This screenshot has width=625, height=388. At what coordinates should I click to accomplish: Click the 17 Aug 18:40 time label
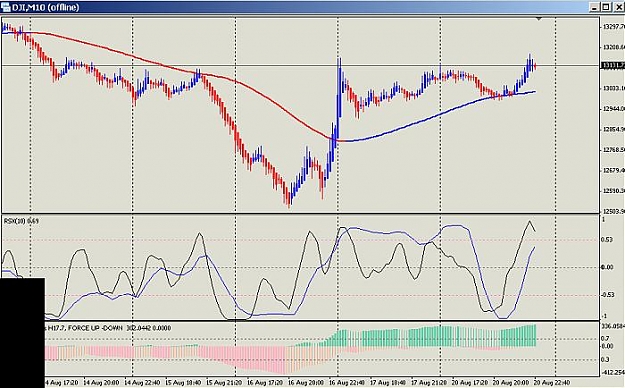388,382
